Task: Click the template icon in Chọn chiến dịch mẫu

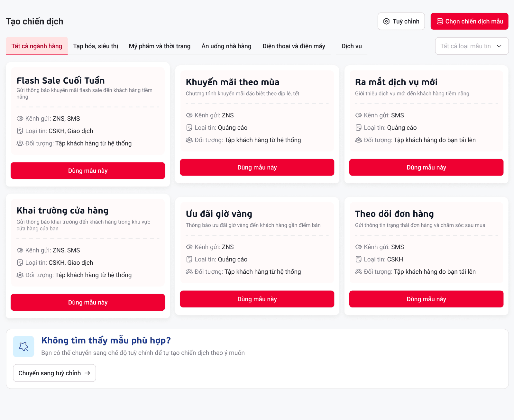Action: pyautogui.click(x=440, y=22)
